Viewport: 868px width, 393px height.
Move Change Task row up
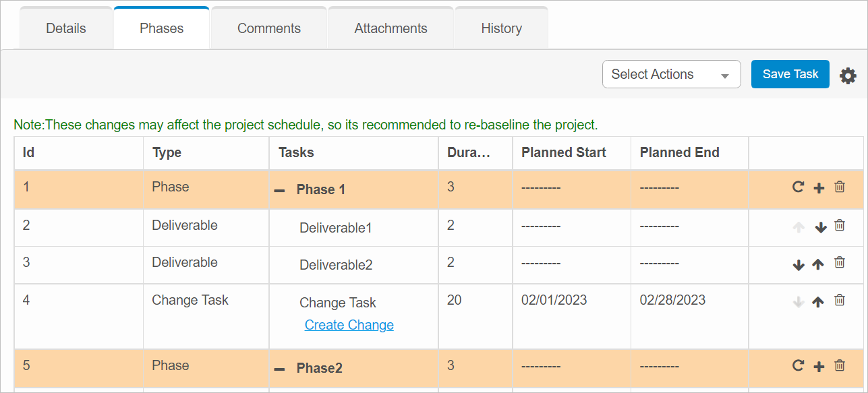818,302
